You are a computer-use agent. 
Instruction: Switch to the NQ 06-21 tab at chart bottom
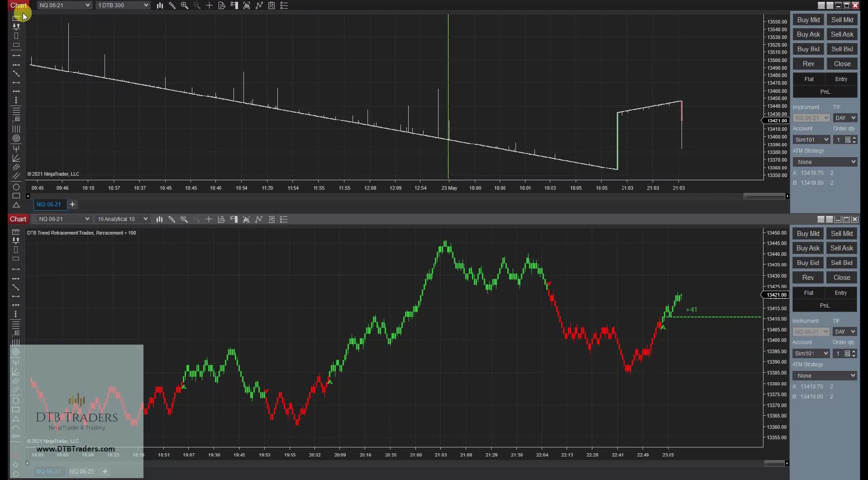49,204
